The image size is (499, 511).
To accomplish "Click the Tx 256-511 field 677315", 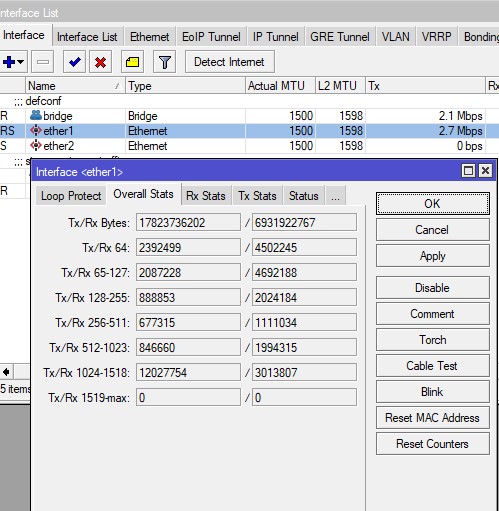I will (188, 322).
